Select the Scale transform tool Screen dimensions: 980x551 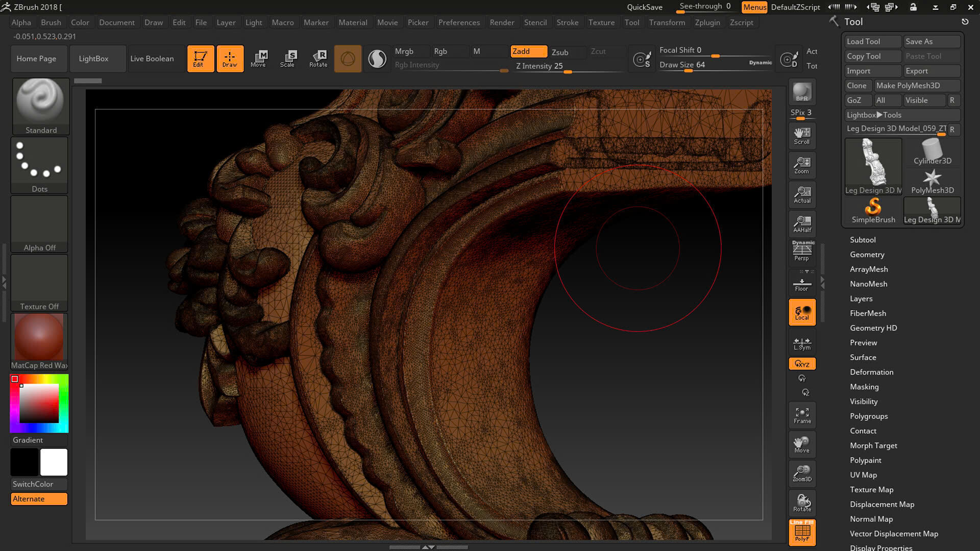pos(287,59)
